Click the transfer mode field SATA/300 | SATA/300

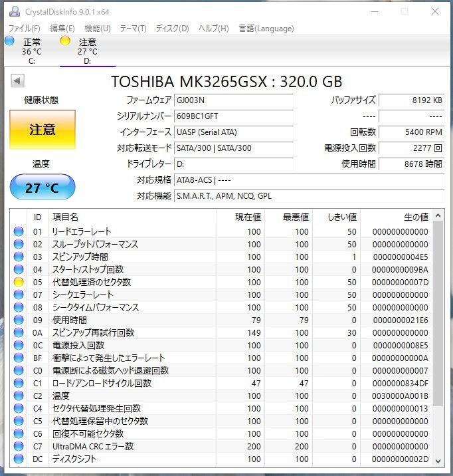(x=233, y=148)
